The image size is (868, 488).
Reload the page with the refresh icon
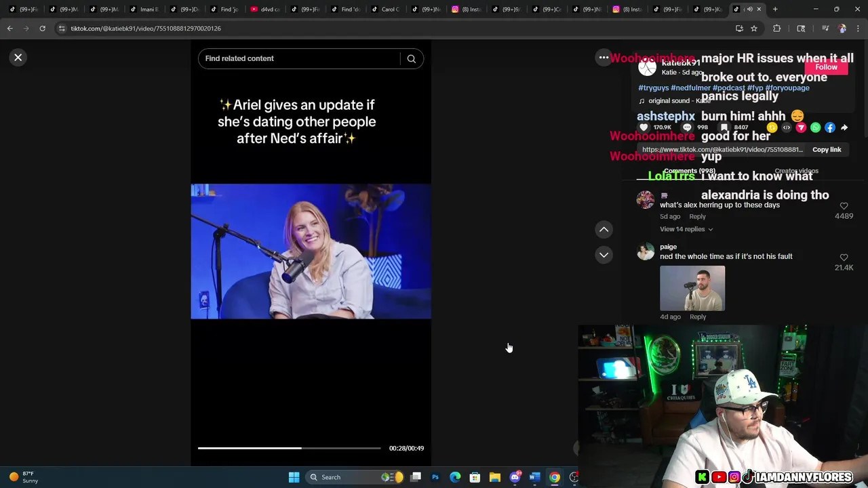click(42, 28)
